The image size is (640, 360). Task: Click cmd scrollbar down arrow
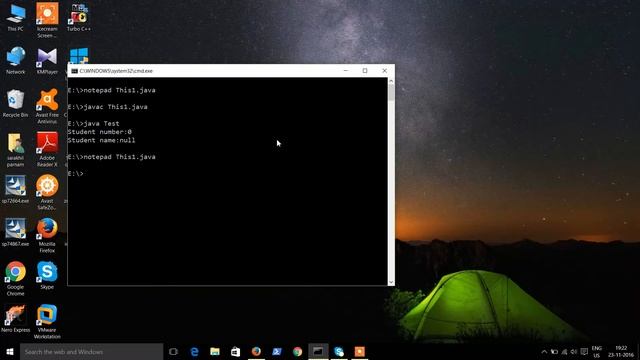391,282
